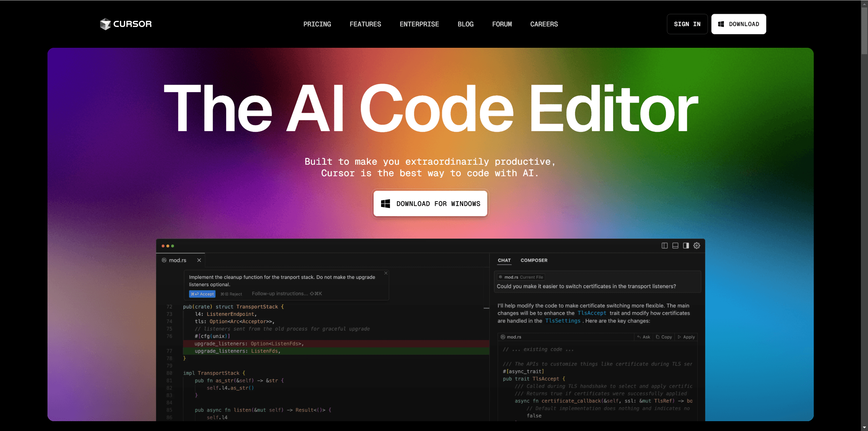Click Ask on the code block
Screen dimensions: 868x431
(644, 337)
